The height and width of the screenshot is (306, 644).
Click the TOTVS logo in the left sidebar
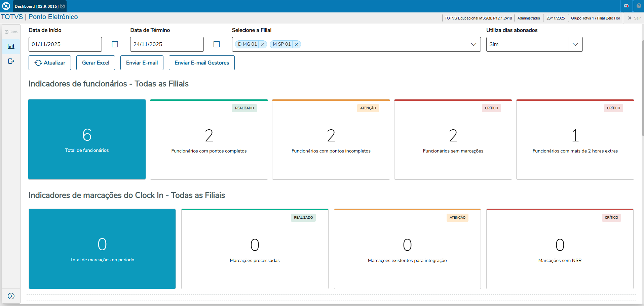pyautogui.click(x=11, y=32)
